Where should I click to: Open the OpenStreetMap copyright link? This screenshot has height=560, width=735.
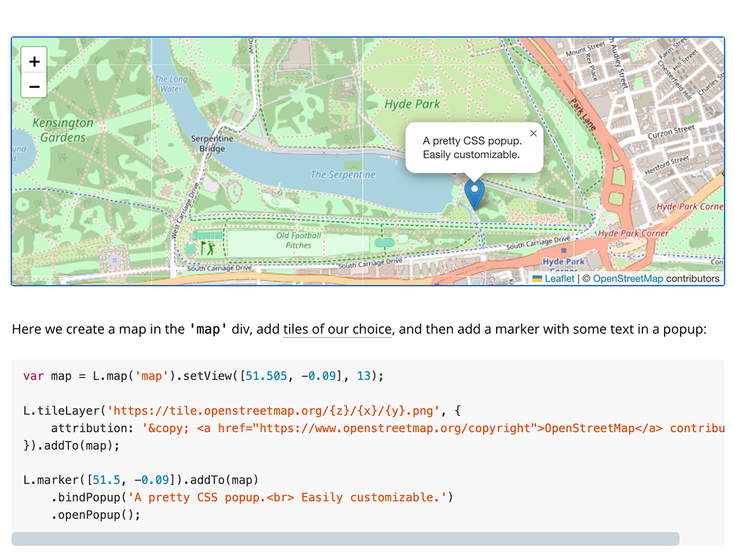(x=628, y=279)
